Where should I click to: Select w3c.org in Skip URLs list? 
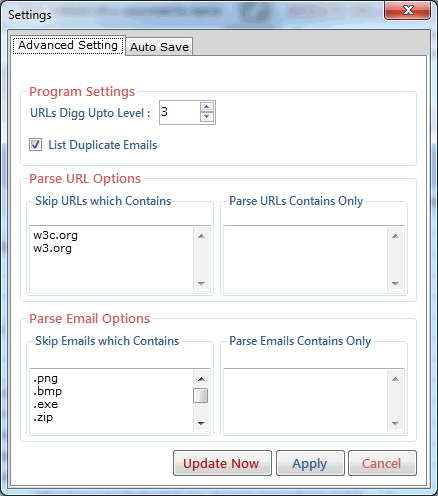[x=55, y=235]
